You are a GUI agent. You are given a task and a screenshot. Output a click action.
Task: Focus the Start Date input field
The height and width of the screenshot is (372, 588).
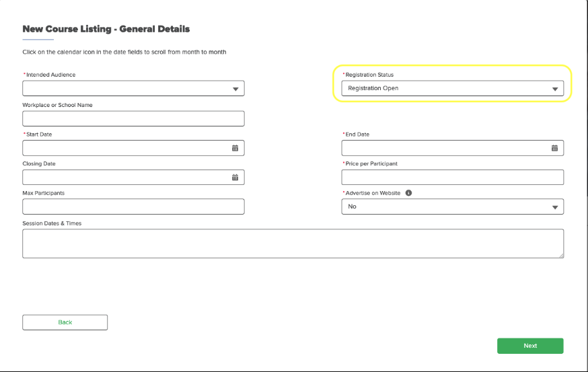coord(124,148)
